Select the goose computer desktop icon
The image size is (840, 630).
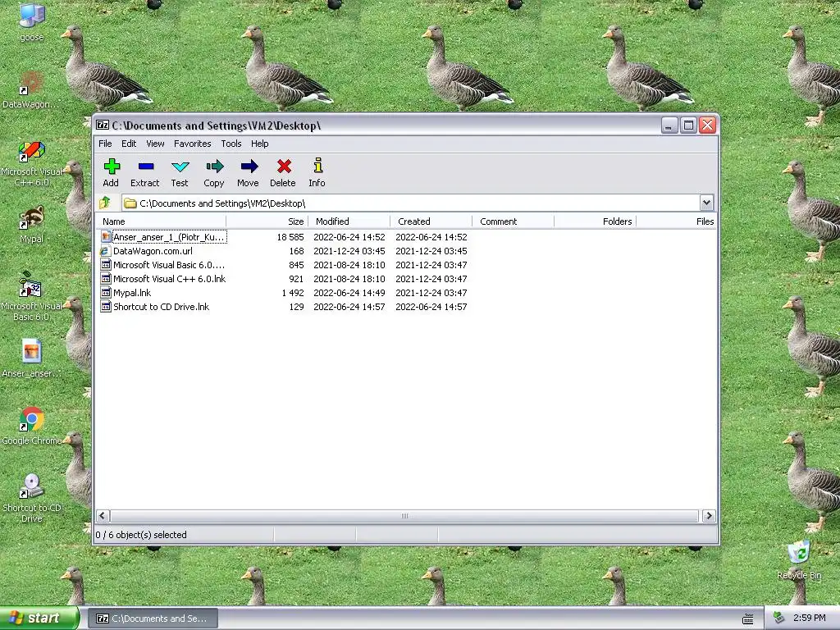[x=32, y=15]
